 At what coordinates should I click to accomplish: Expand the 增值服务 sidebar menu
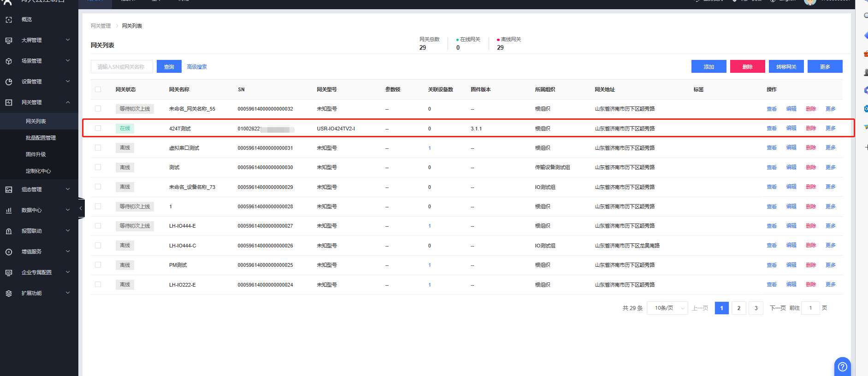tap(68, 252)
